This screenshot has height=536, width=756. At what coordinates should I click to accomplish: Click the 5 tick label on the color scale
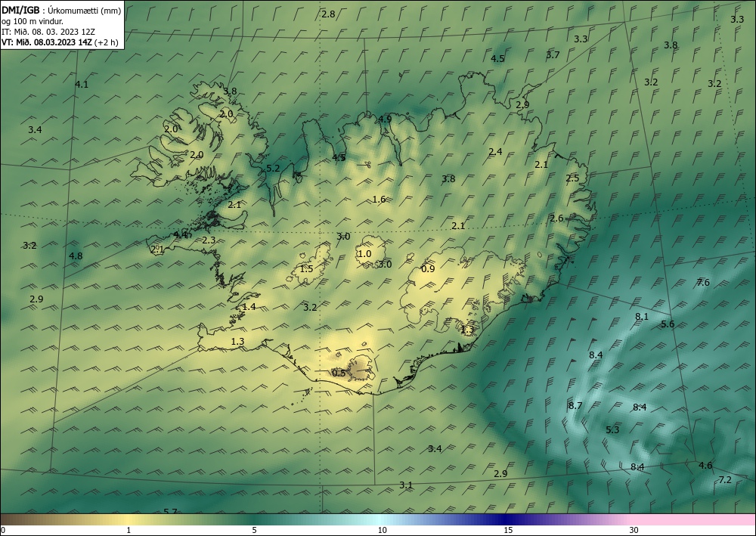pyautogui.click(x=254, y=531)
